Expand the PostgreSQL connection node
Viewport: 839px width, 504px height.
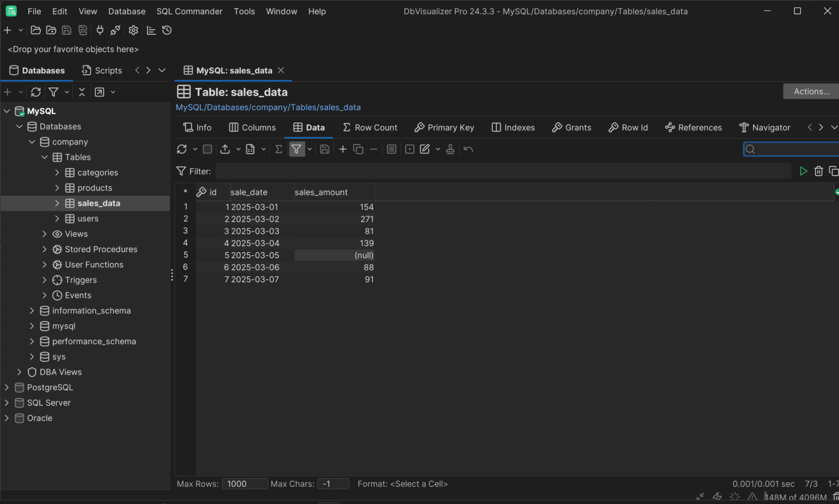click(x=7, y=387)
